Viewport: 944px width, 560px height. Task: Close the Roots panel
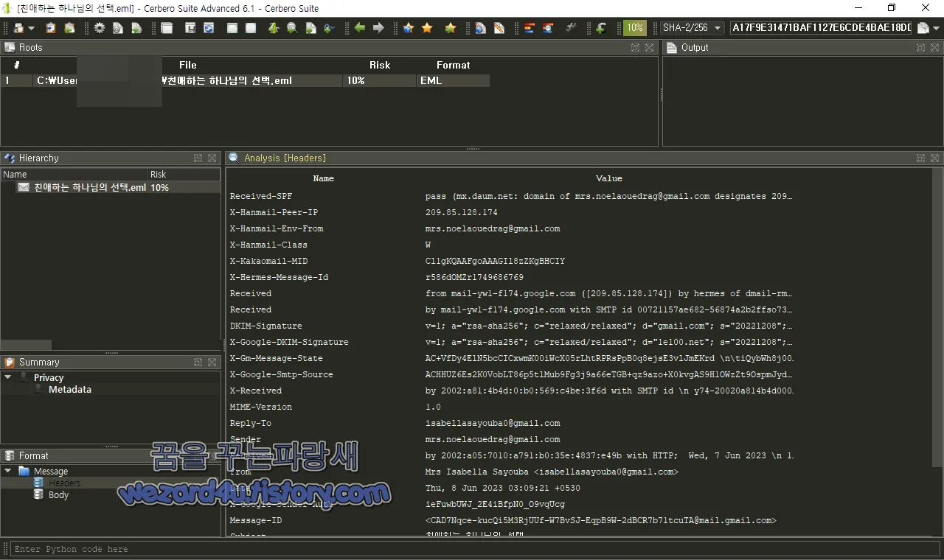[x=649, y=47]
